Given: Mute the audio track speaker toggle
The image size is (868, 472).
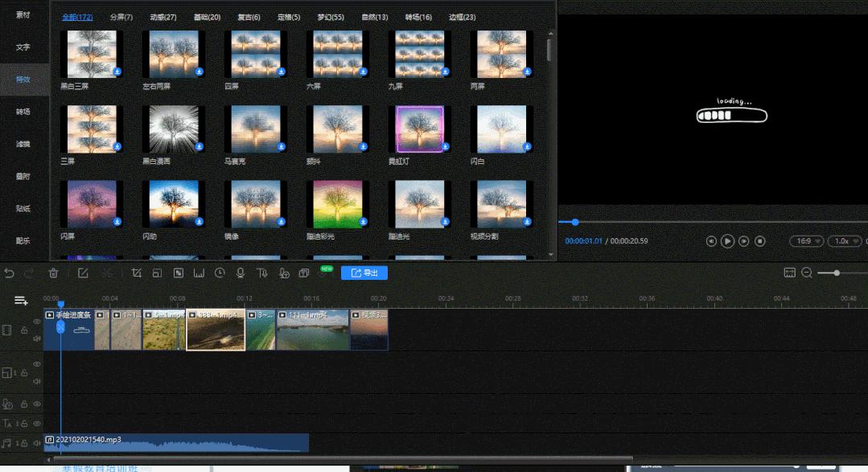Looking at the screenshot, I should pyautogui.click(x=36, y=441).
